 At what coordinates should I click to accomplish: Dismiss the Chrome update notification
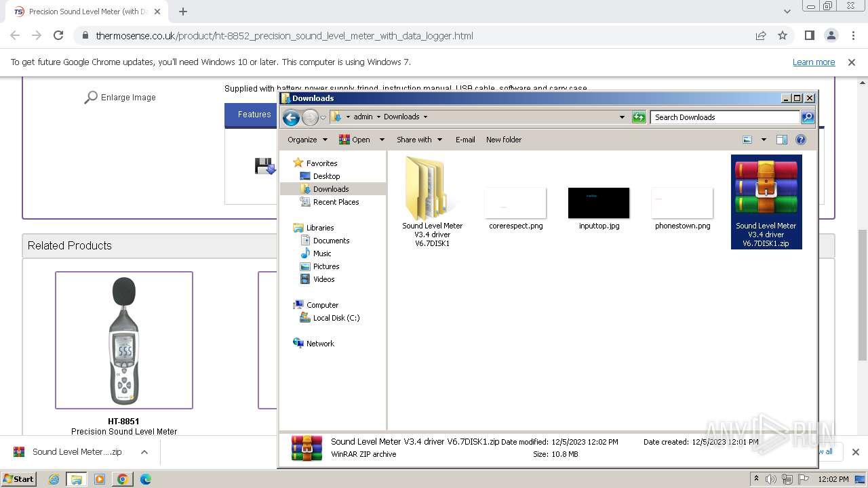852,62
